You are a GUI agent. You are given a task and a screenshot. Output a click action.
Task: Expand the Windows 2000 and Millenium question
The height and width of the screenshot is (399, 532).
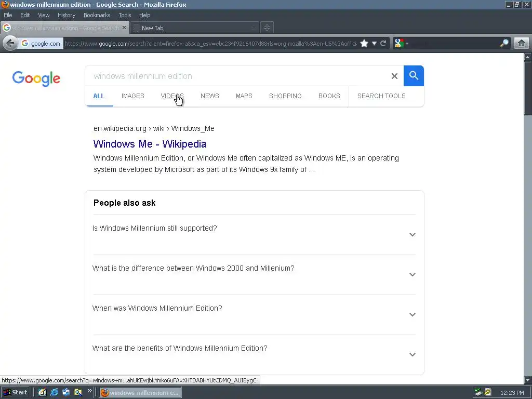click(x=254, y=274)
